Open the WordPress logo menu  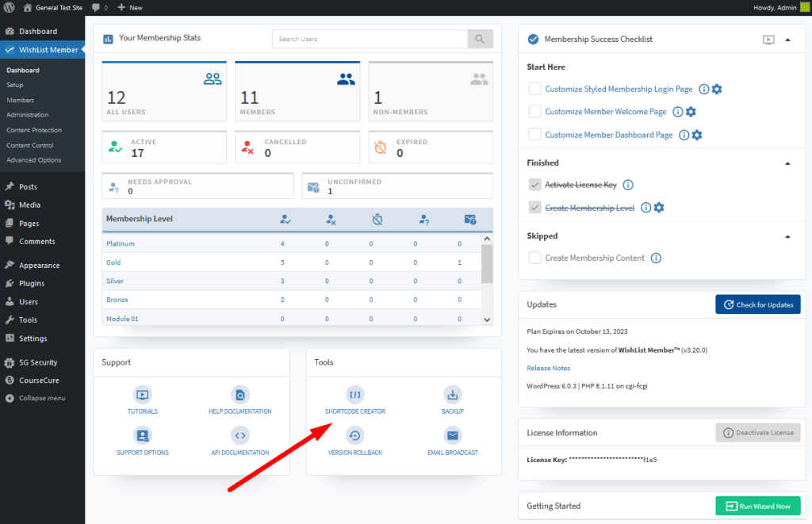10,7
